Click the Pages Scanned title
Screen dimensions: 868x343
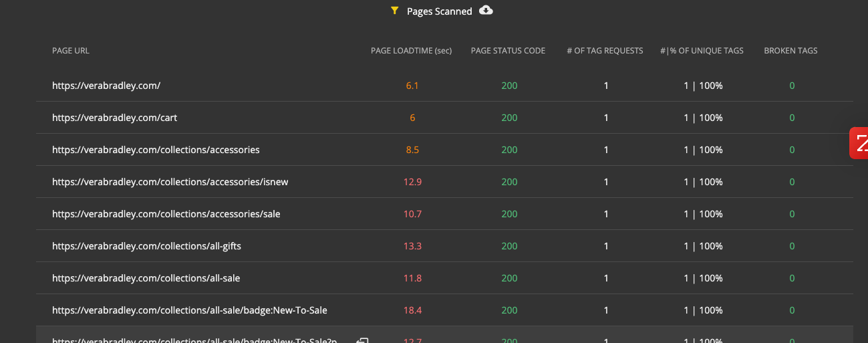439,11
